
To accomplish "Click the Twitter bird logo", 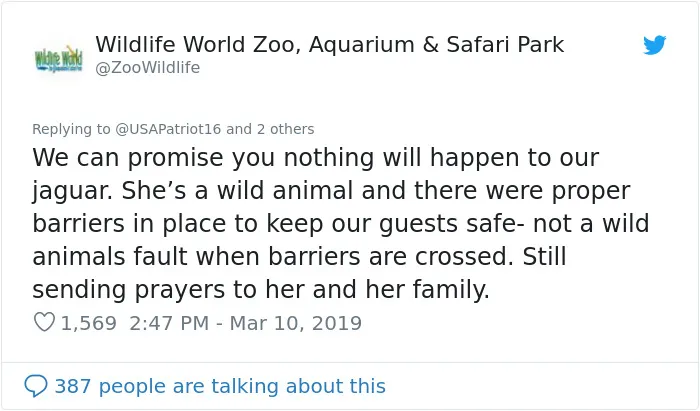I will tap(654, 45).
